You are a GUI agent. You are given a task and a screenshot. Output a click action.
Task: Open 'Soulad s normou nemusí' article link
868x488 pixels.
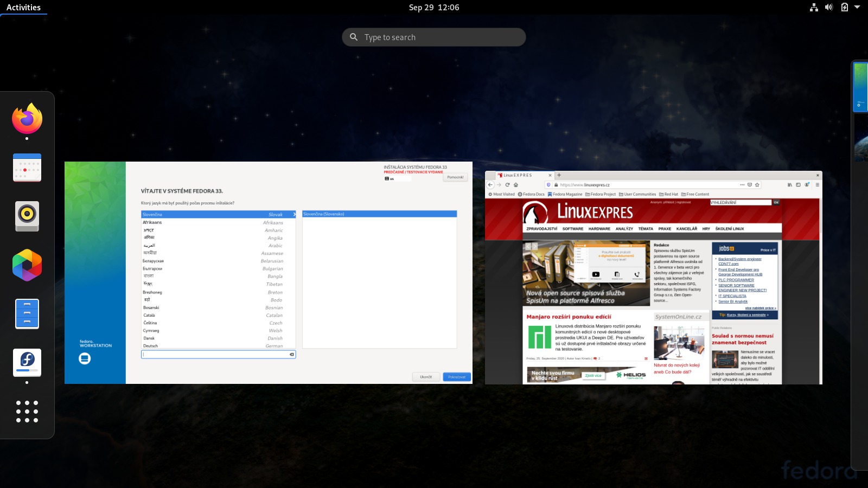tap(743, 339)
